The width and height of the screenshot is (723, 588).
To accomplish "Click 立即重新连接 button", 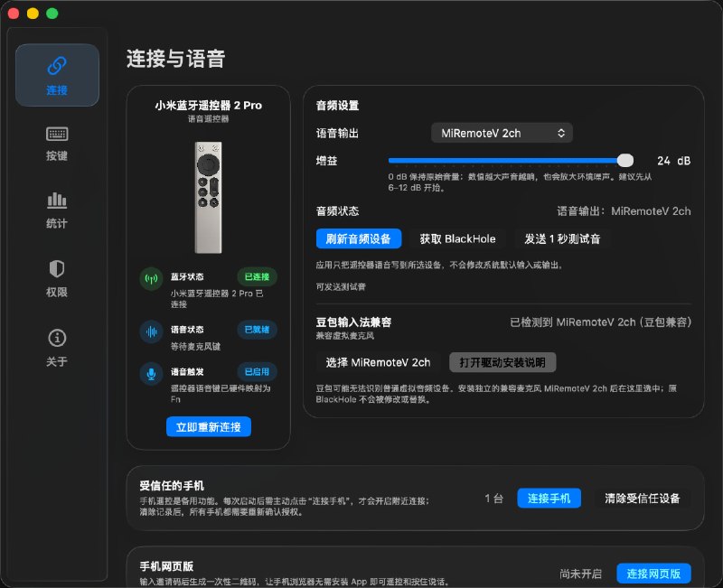I will [x=209, y=427].
